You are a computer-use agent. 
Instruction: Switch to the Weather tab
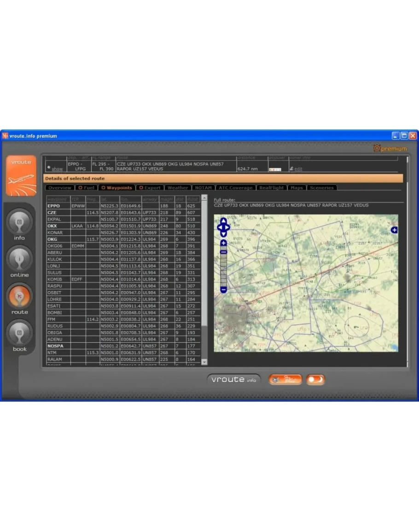tap(178, 188)
